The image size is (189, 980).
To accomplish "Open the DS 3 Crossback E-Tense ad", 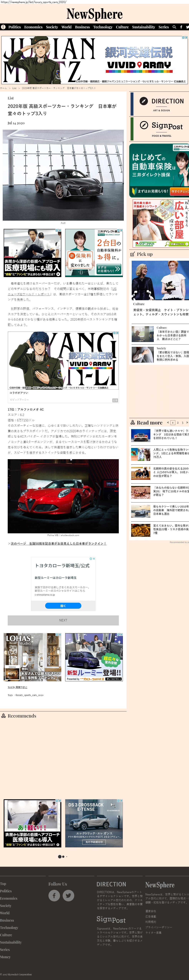I will [x=94, y=823].
